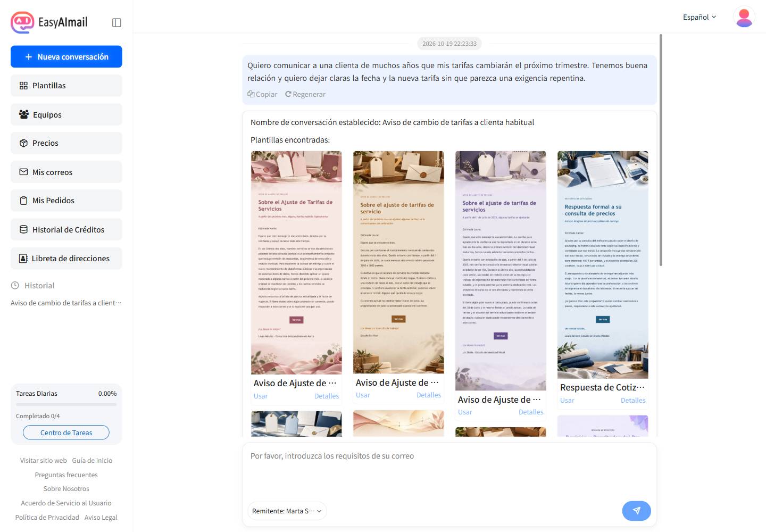This screenshot has height=532, width=766.
Task: Send the email request with the paper-plane button
Action: 636,511
